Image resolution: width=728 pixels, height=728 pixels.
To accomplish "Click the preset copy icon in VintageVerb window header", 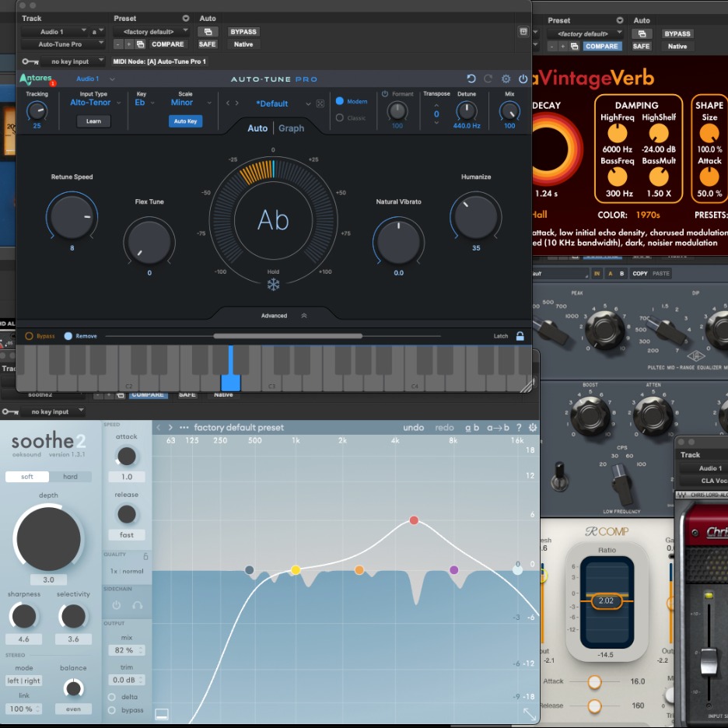I will pos(574,47).
